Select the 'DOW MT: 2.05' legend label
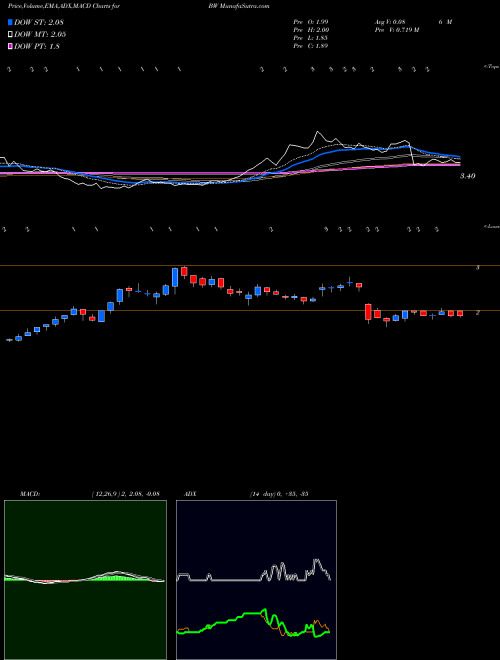 (40, 35)
